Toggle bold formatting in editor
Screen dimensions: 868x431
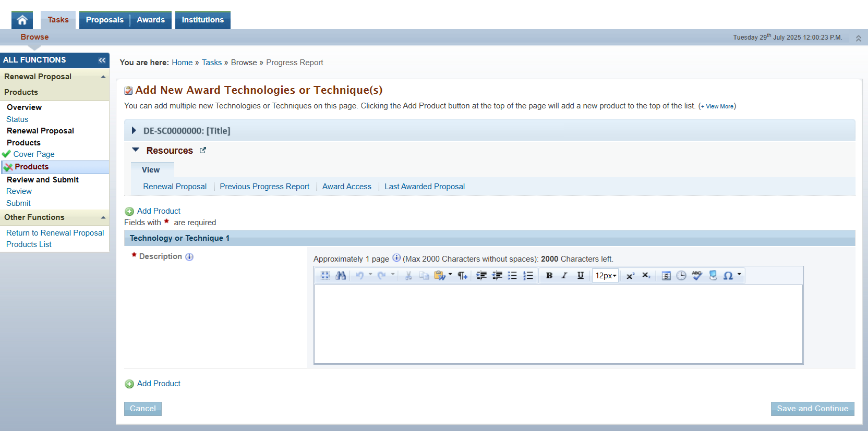click(549, 276)
